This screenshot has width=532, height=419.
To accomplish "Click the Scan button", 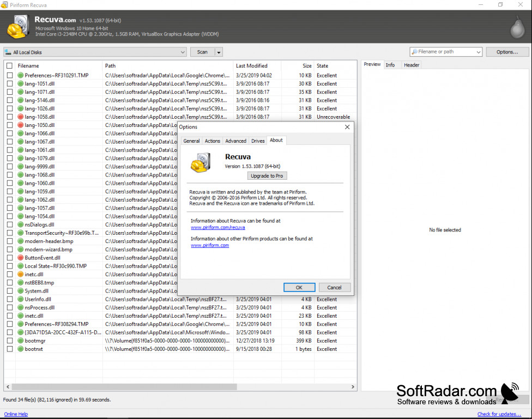I will click(x=203, y=52).
